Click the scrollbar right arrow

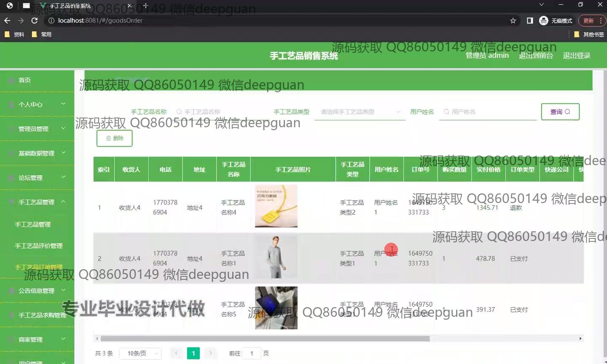580,339
